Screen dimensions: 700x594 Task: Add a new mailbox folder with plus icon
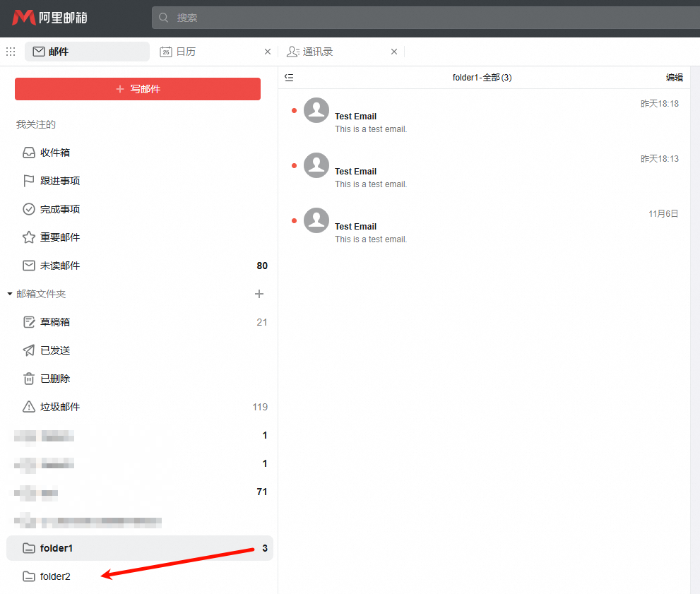pyautogui.click(x=259, y=294)
